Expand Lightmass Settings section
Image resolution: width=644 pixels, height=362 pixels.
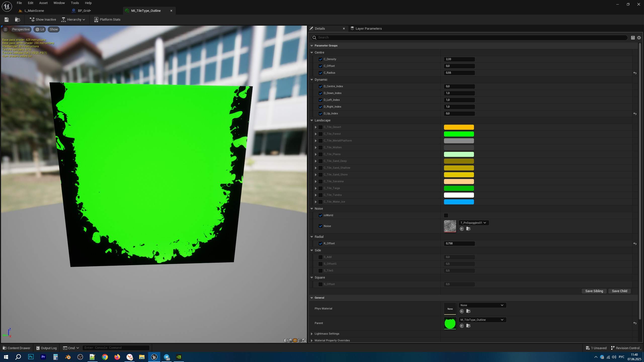tap(312, 334)
